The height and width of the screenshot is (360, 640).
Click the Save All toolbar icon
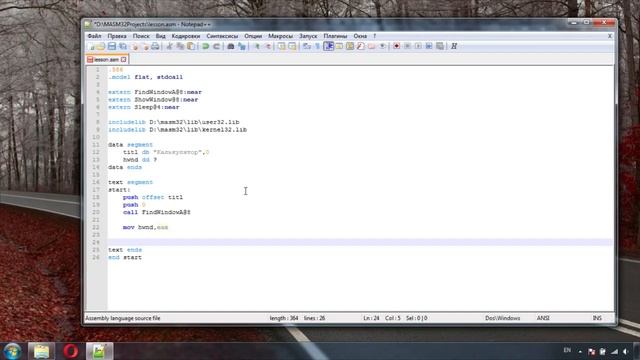[123, 47]
